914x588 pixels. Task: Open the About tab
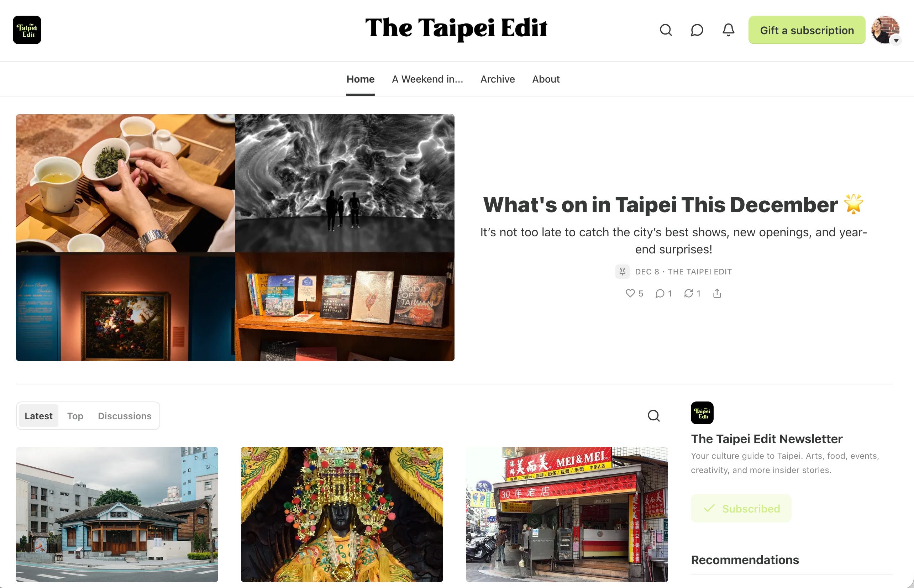click(x=546, y=79)
